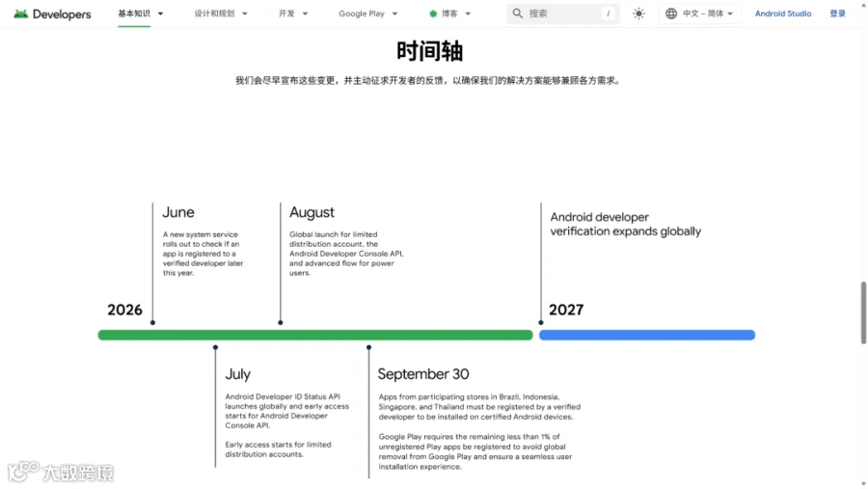Click the 登录 sign-in link
The height and width of the screenshot is (489, 868).
coord(837,14)
